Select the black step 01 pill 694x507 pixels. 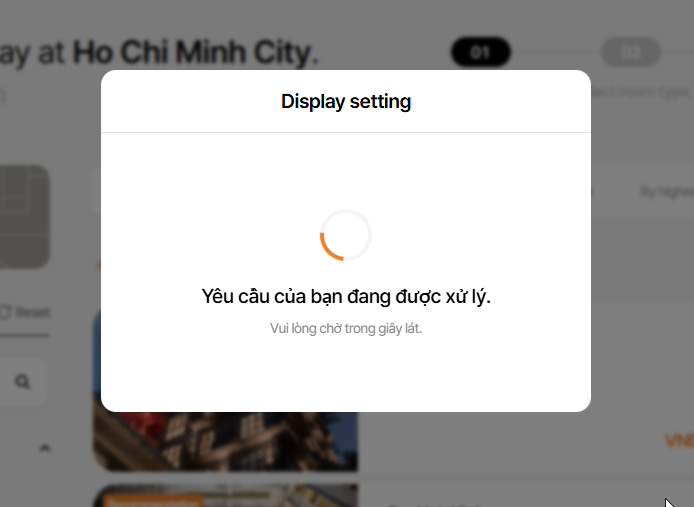pos(480,52)
